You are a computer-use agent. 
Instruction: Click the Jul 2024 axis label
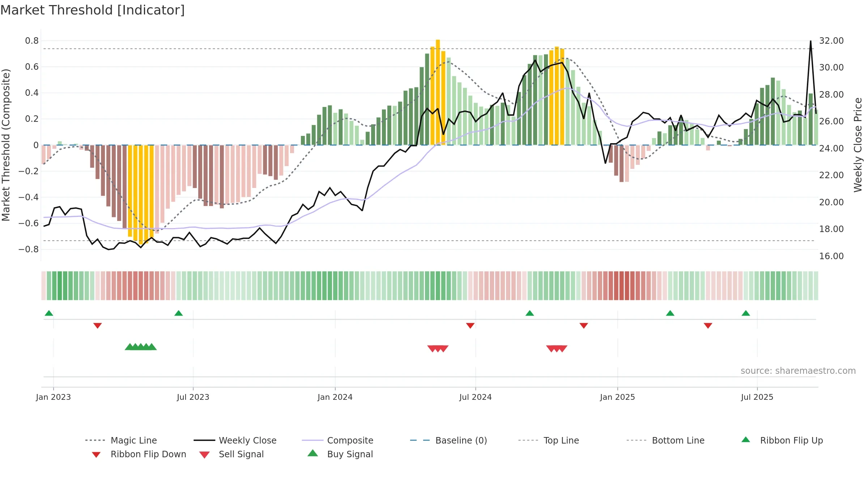[x=476, y=397]
